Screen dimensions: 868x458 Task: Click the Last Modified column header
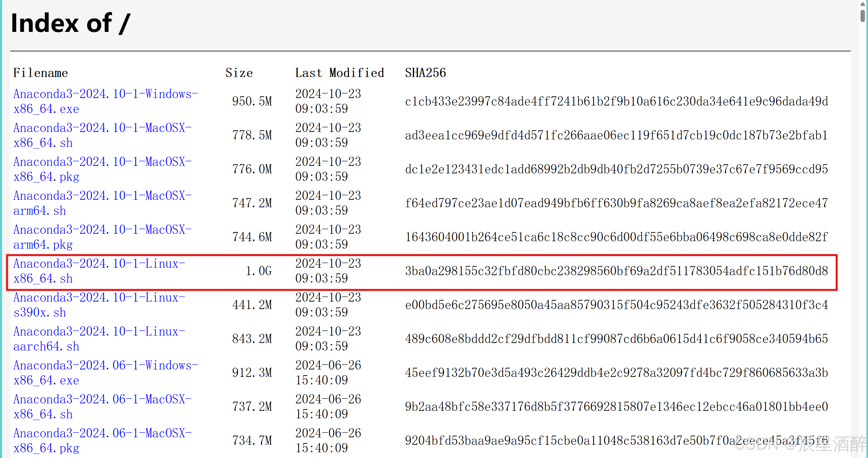(340, 73)
